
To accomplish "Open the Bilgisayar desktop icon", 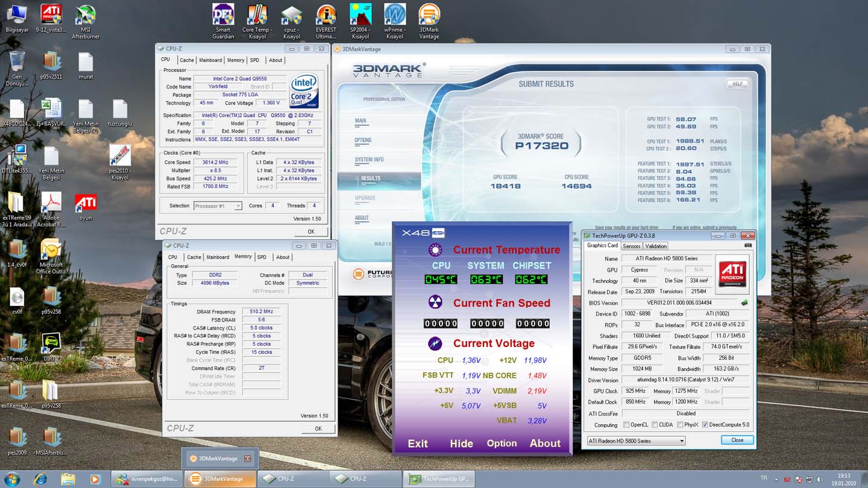I will coord(17,19).
